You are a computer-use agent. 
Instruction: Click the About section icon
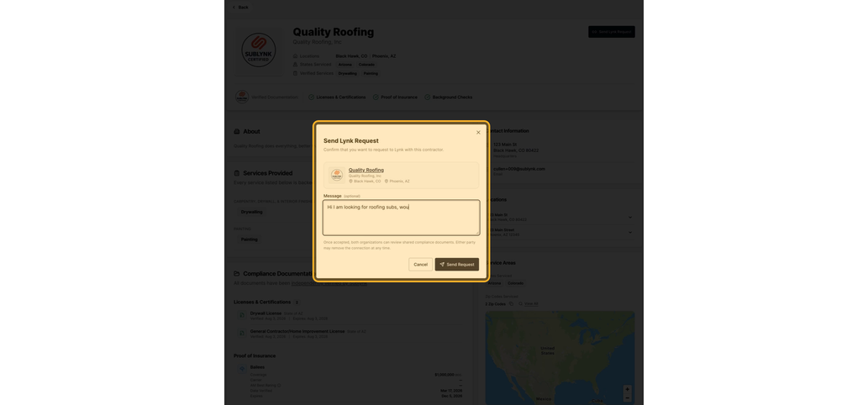coord(237,132)
